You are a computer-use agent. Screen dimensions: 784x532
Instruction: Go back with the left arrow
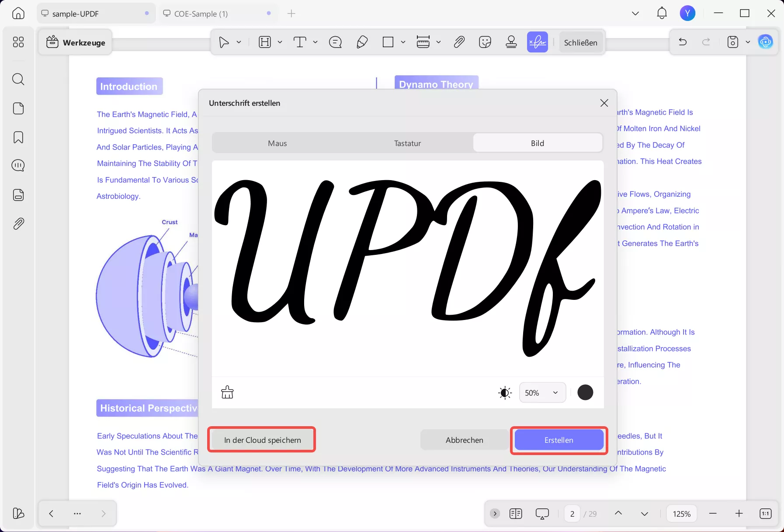point(51,514)
